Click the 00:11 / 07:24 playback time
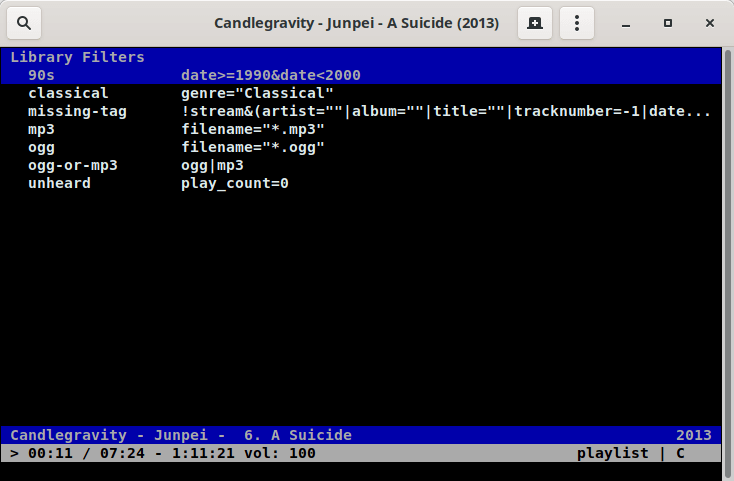Viewport: 734px width, 481px height. click(x=86, y=453)
